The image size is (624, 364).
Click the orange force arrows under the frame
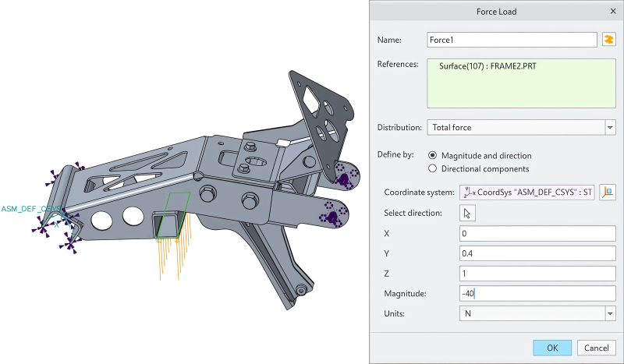point(170,253)
